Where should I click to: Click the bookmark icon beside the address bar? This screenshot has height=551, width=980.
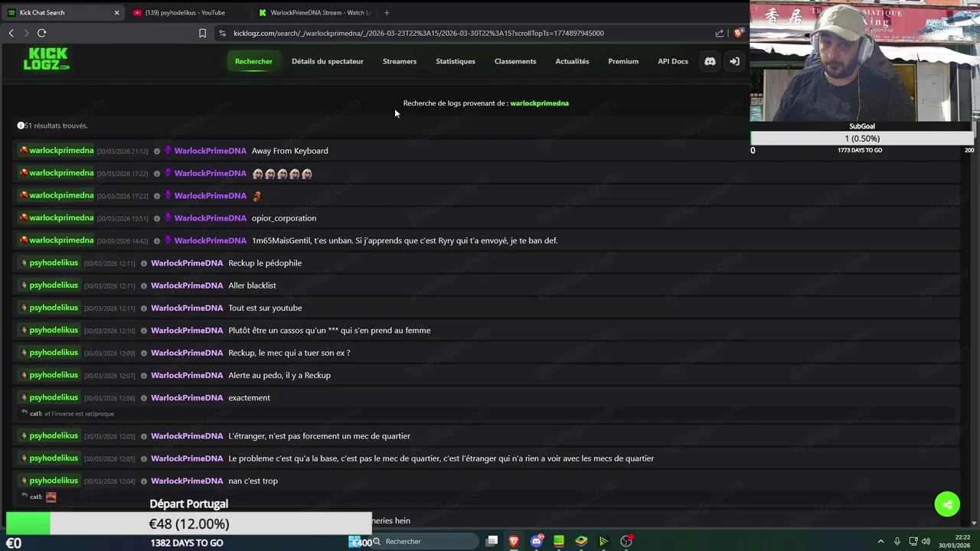tap(202, 33)
